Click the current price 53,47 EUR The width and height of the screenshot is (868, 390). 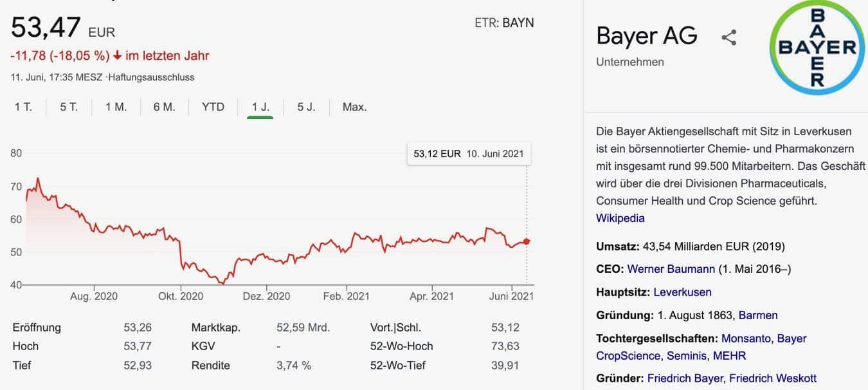[x=63, y=28]
